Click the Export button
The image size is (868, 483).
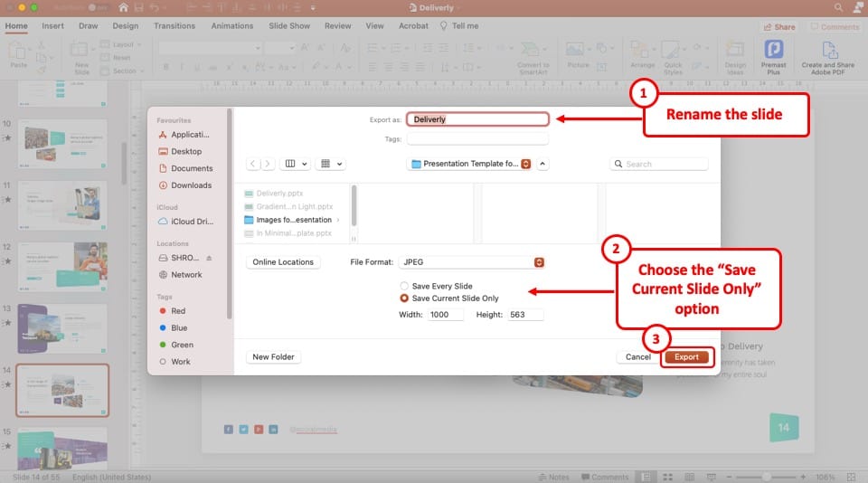[686, 357]
